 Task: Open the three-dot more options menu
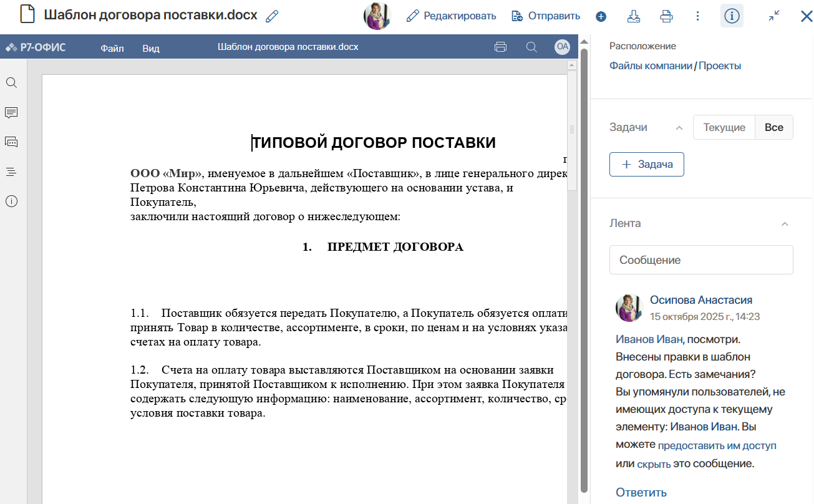click(698, 16)
